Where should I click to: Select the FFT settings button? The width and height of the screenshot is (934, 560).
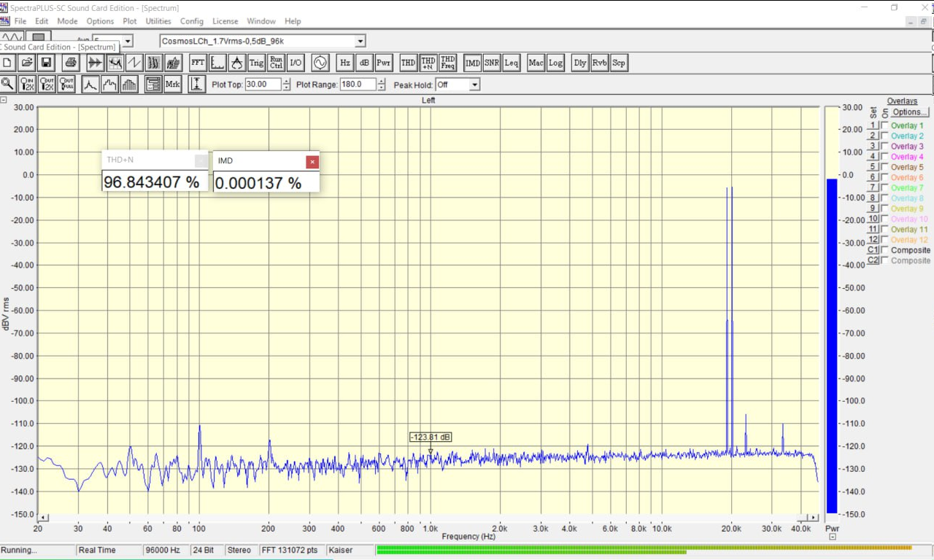tap(198, 63)
